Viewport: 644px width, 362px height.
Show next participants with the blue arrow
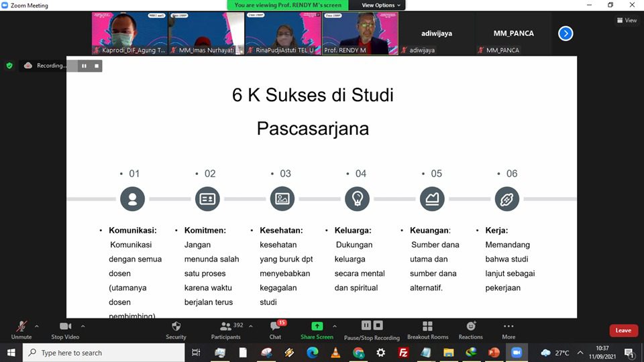pos(566,33)
